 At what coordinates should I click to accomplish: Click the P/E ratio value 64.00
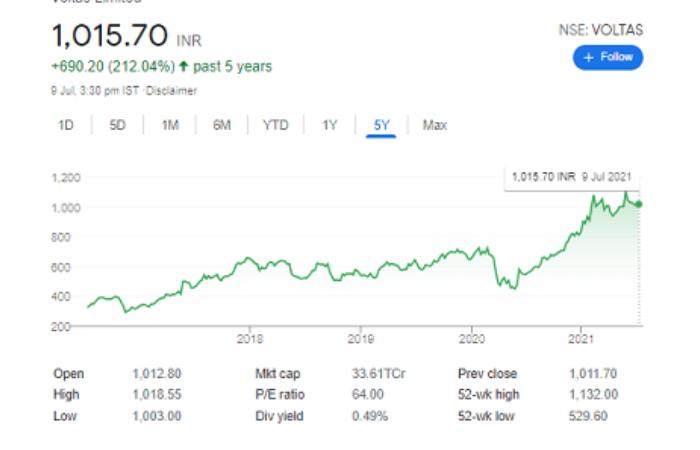pyautogui.click(x=367, y=395)
